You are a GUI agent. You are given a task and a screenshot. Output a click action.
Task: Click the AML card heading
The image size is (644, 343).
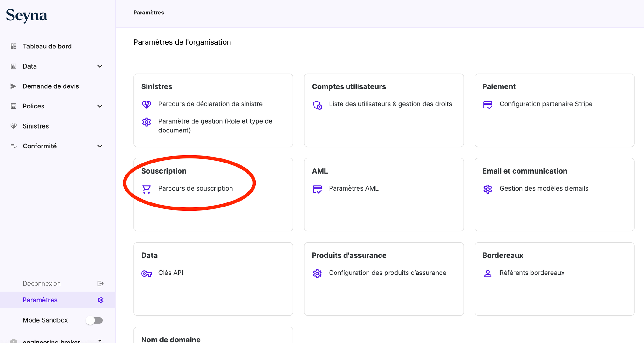(320, 171)
